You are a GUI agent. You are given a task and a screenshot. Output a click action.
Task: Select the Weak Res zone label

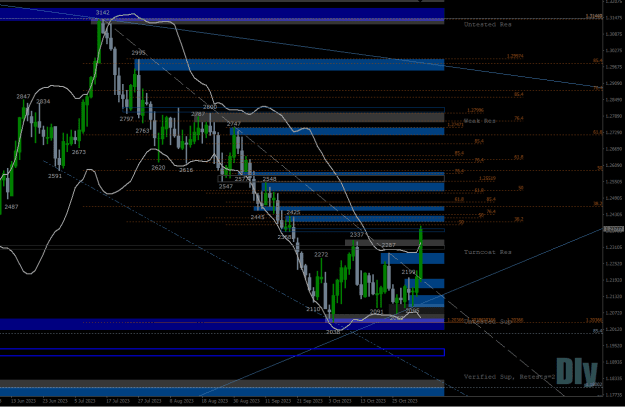480,121
